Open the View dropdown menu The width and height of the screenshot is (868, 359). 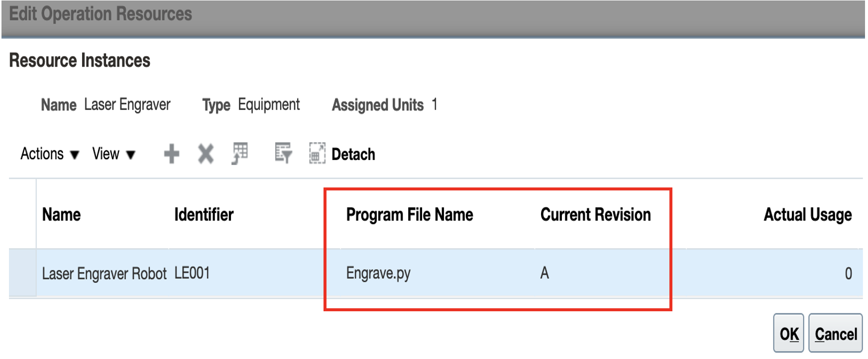113,154
